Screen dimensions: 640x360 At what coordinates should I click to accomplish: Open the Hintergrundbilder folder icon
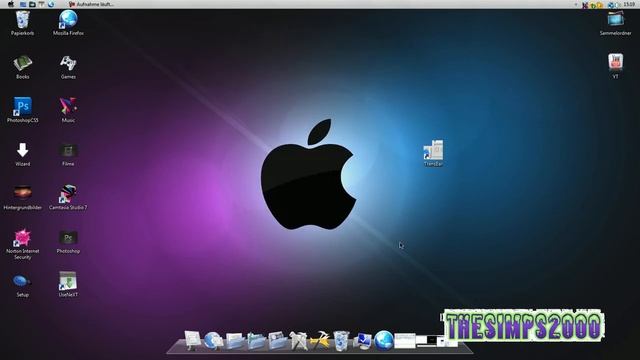point(22,193)
